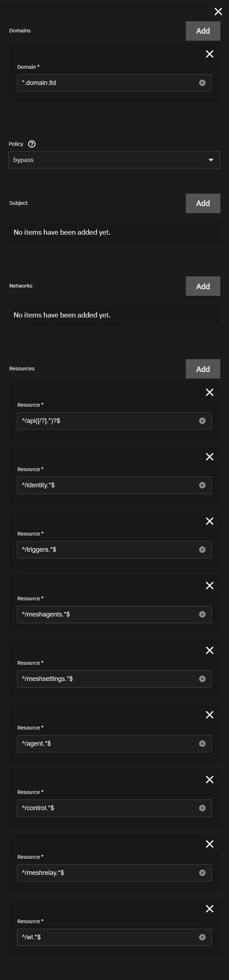229x980 pixels.
Task: Remove the ^/control.*$ resource entry
Action: [x=210, y=780]
